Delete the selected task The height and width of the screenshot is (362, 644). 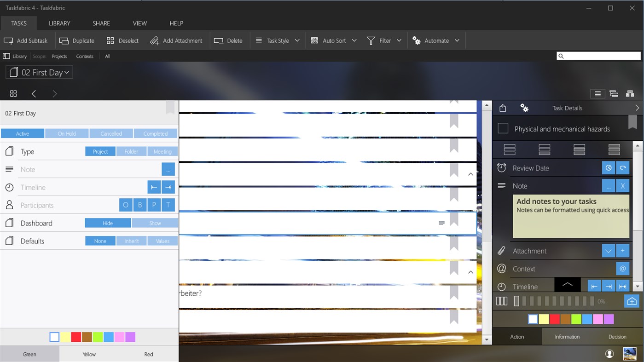coord(229,40)
